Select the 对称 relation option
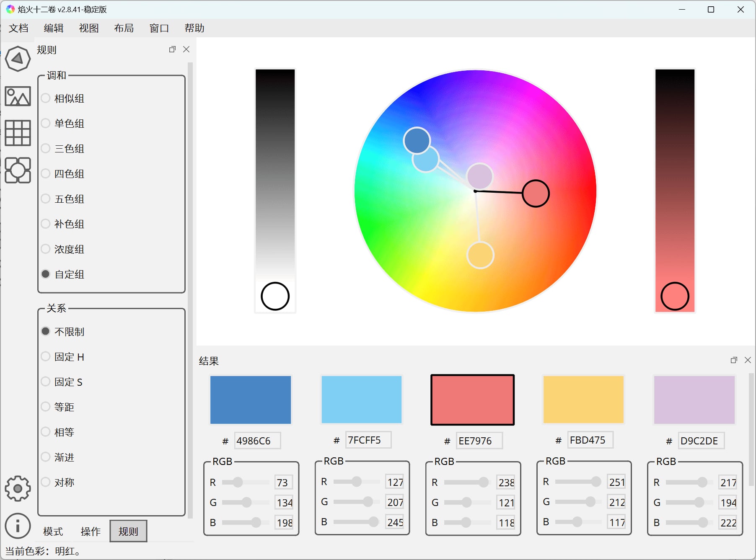Viewport: 756px width, 560px height. [46, 482]
